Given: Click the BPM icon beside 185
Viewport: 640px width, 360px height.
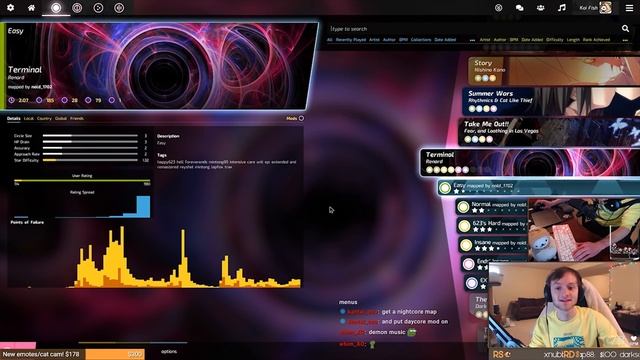Looking at the screenshot, I should pos(39,100).
